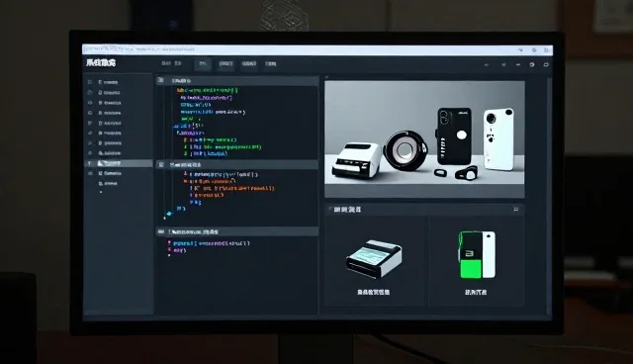Image resolution: width=633 pixels, height=364 pixels.
Task: Expand the lower-right product panel header
Action: tap(424, 209)
